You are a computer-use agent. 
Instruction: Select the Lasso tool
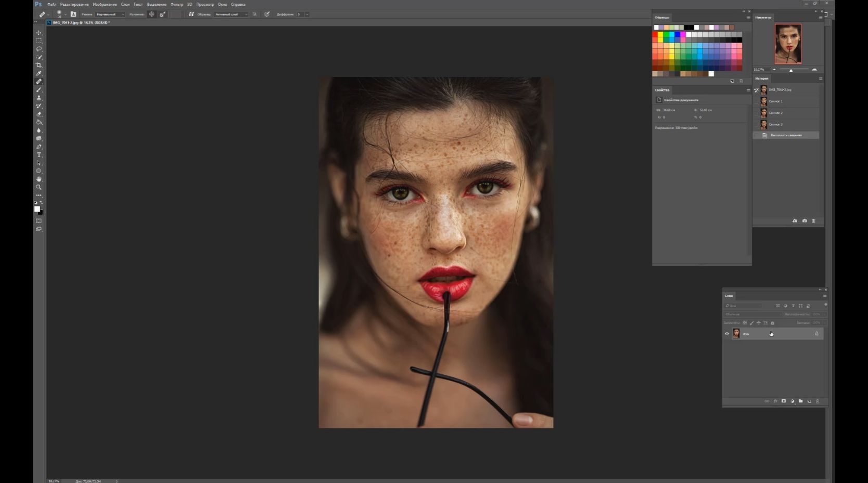click(39, 49)
